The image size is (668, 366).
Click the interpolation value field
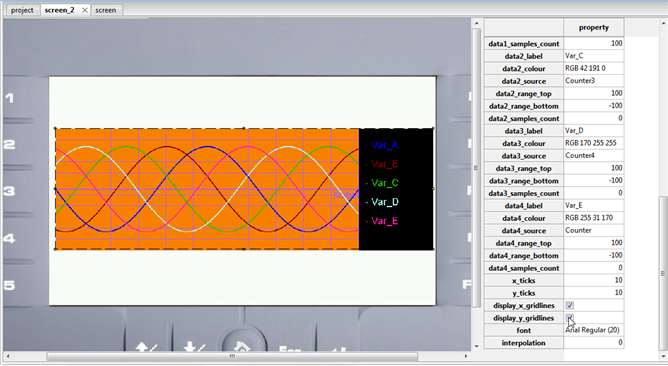click(x=594, y=343)
